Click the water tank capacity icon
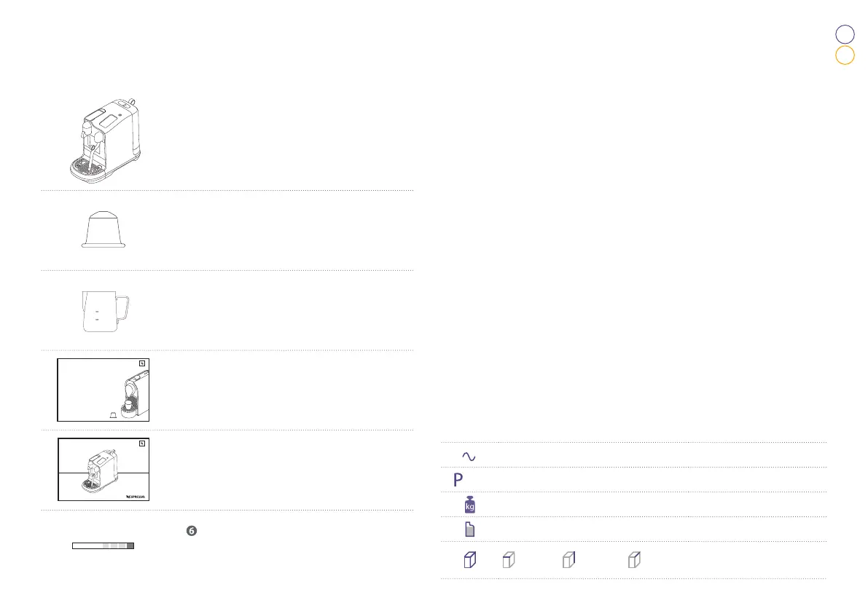The image size is (868, 611). [x=470, y=529]
